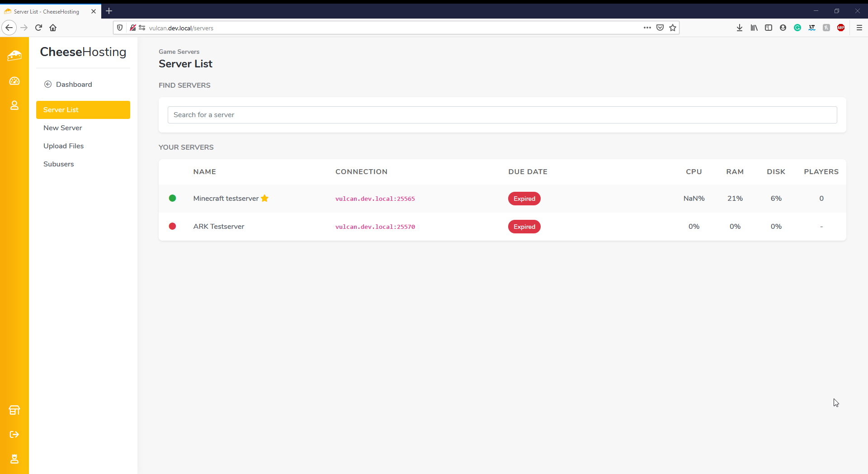This screenshot has height=474, width=868.
Task: Go back to Dashboard link
Action: tap(74, 85)
